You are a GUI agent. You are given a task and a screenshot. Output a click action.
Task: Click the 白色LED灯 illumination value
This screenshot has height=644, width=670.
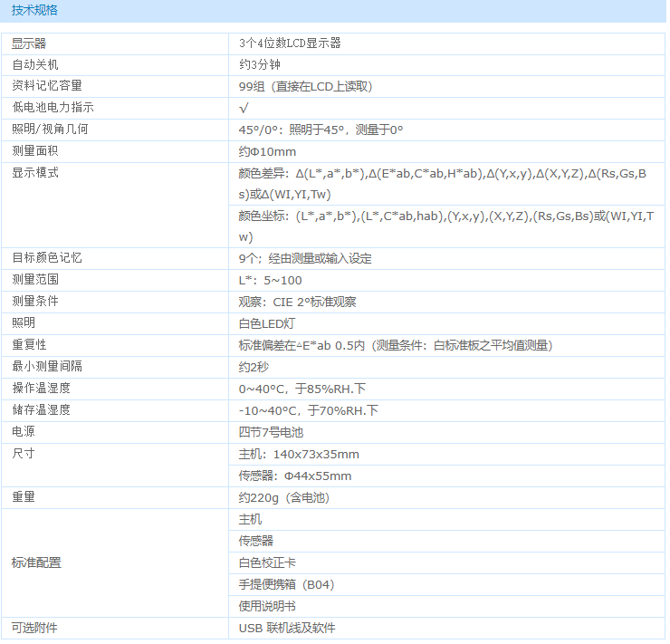click(x=266, y=323)
